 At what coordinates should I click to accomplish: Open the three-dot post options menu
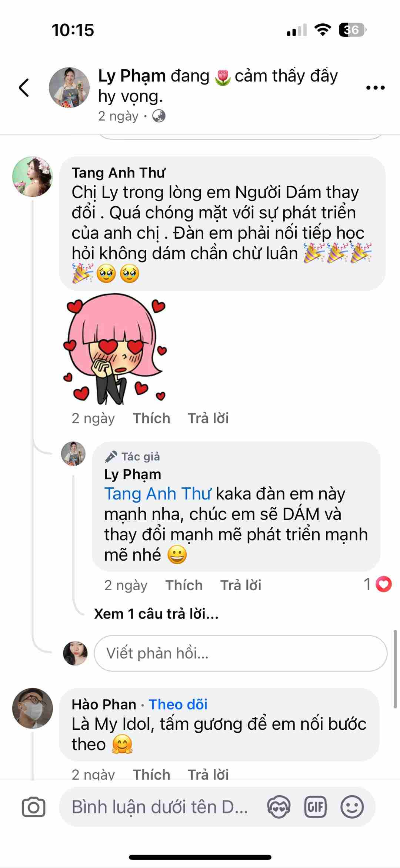click(x=375, y=88)
